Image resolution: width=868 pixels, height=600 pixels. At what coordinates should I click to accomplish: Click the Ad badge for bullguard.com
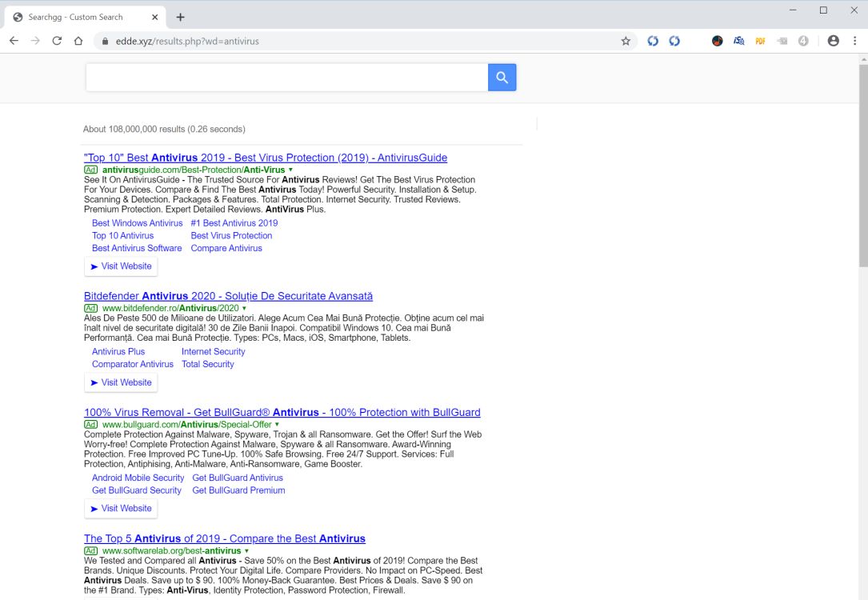[x=90, y=425]
